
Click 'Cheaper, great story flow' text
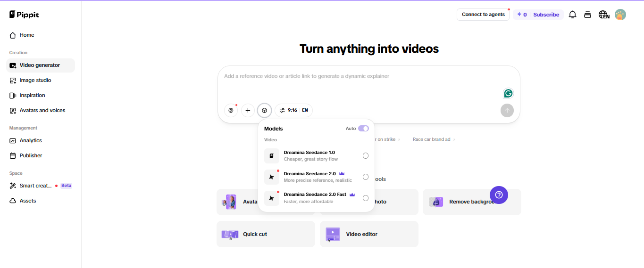(x=311, y=159)
